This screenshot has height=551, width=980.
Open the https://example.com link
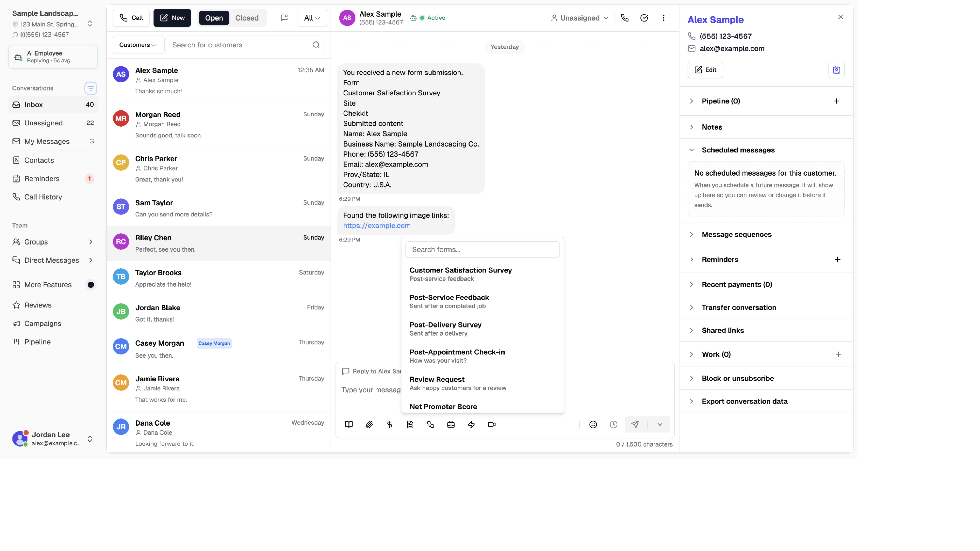click(377, 226)
